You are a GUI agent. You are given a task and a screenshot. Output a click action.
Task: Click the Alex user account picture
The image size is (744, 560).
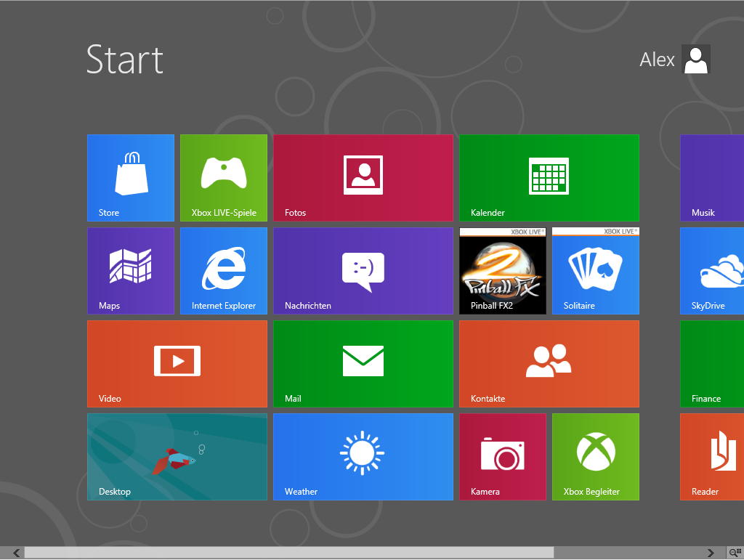[x=695, y=60]
